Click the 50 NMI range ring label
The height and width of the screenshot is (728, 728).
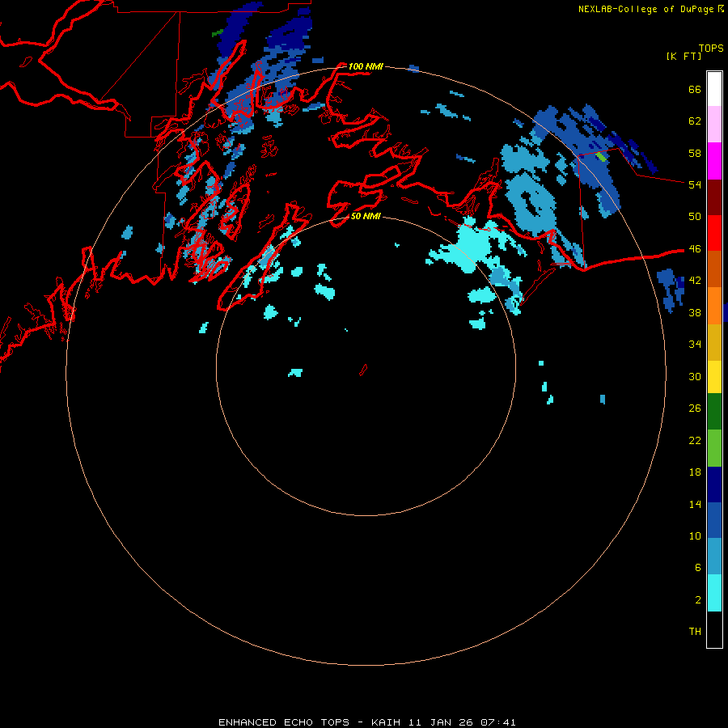[366, 216]
